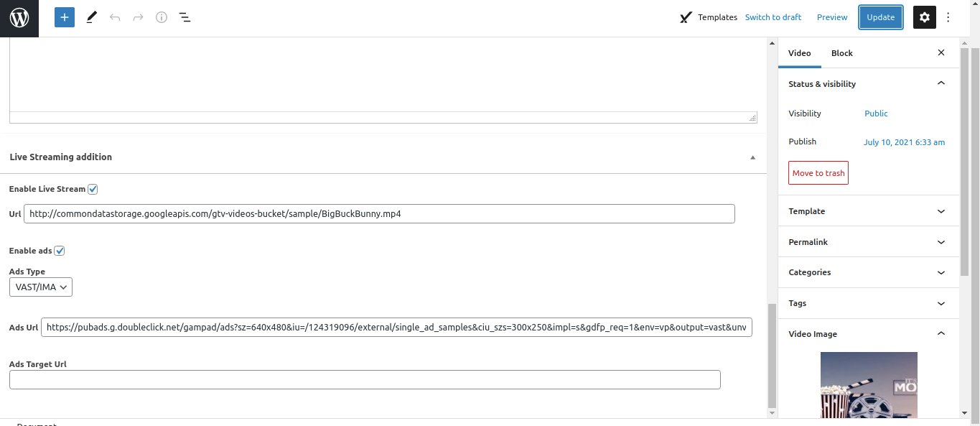
Task: Click the Ads Url input field
Action: (x=396, y=327)
